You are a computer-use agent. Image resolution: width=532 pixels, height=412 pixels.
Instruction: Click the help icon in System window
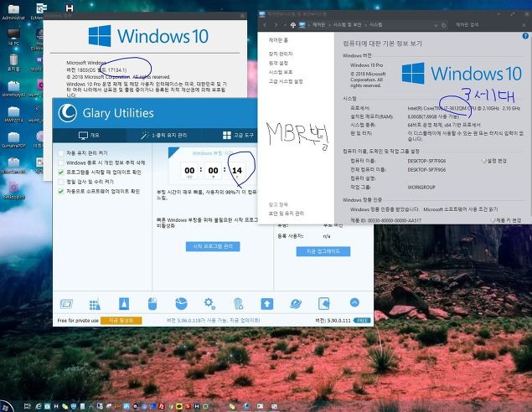pyautogui.click(x=525, y=36)
